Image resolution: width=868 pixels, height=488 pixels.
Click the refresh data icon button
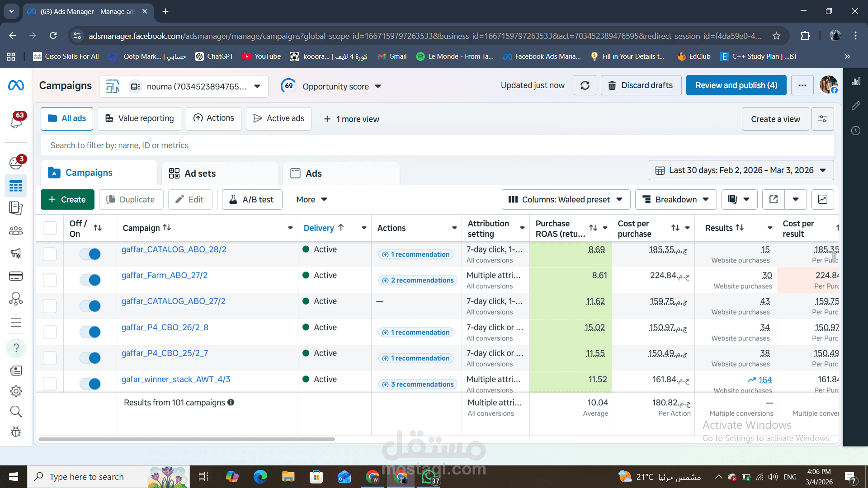click(585, 85)
